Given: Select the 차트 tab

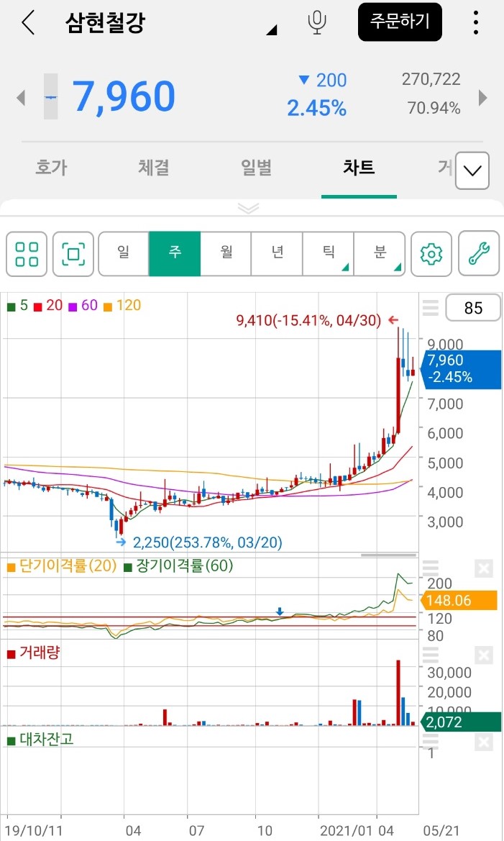Looking at the screenshot, I should 359,168.
